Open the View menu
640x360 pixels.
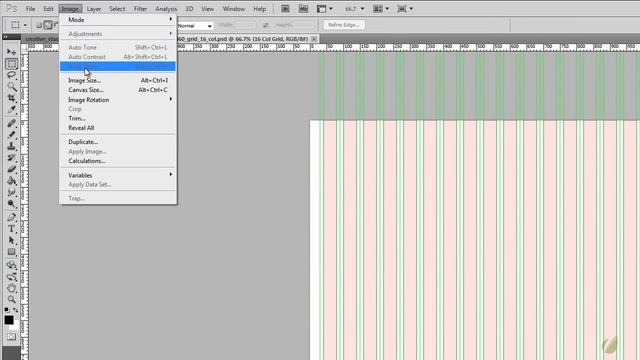207,9
